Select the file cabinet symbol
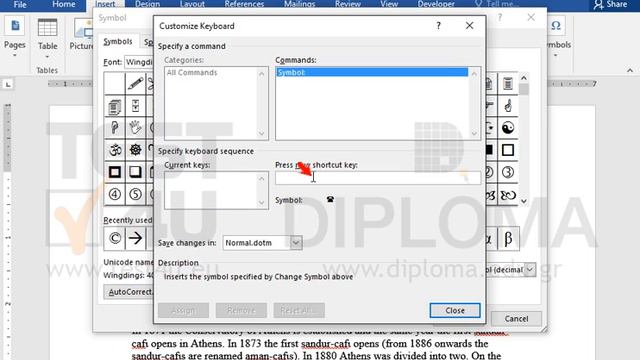This screenshot has width=640, height=360. click(x=135, y=106)
